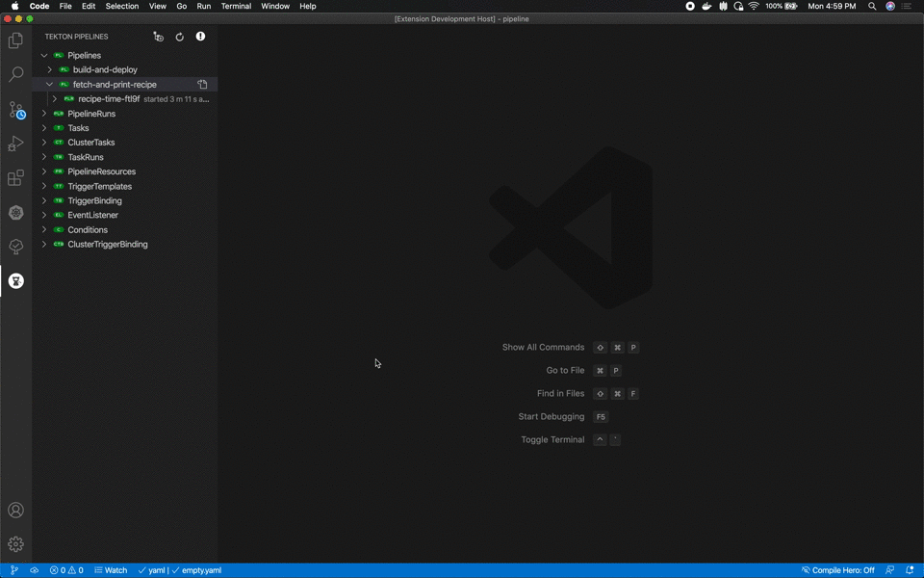The width and height of the screenshot is (924, 578).
Task: Open the Source Control view
Action: [x=16, y=110]
